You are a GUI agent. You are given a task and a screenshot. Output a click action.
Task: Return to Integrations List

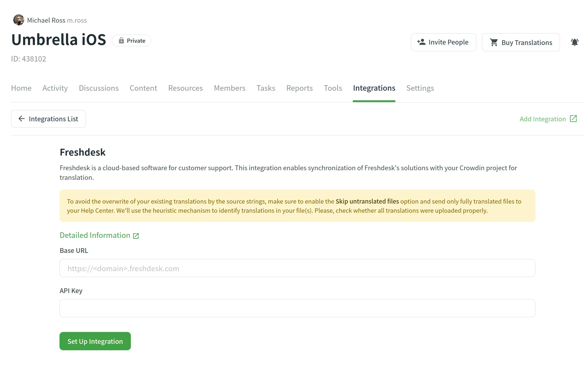click(x=53, y=119)
